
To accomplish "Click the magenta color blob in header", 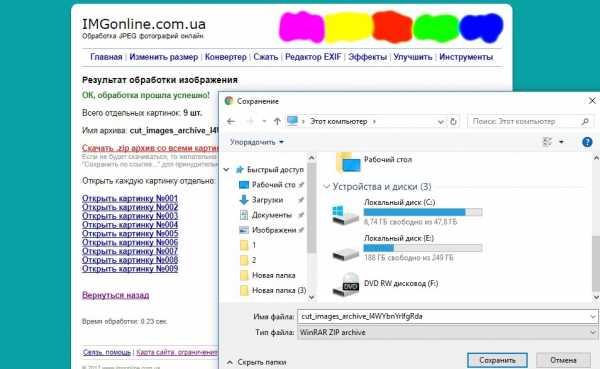I will [302, 27].
